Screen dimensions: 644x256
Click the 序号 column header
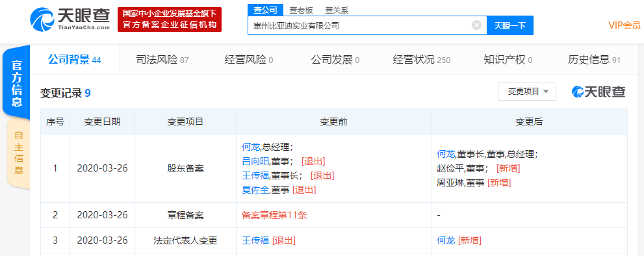point(55,122)
